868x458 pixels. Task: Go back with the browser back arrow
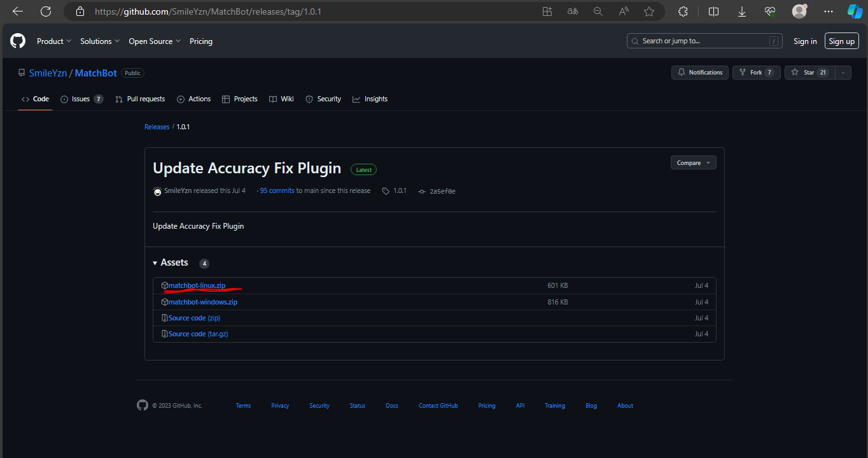pos(18,11)
